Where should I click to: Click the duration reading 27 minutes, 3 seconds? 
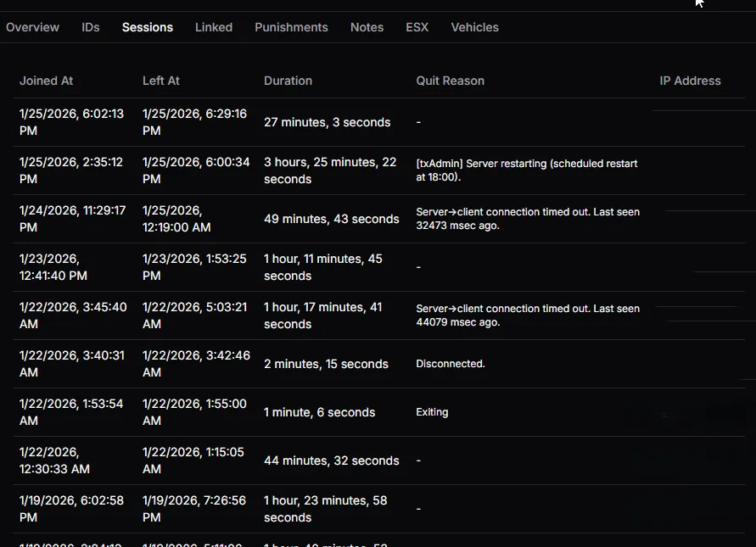point(327,121)
